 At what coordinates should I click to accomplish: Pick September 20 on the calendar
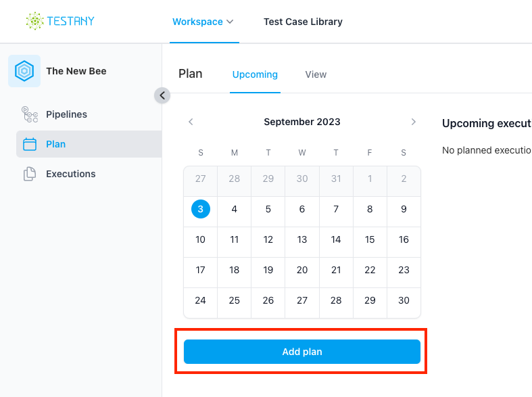302,270
